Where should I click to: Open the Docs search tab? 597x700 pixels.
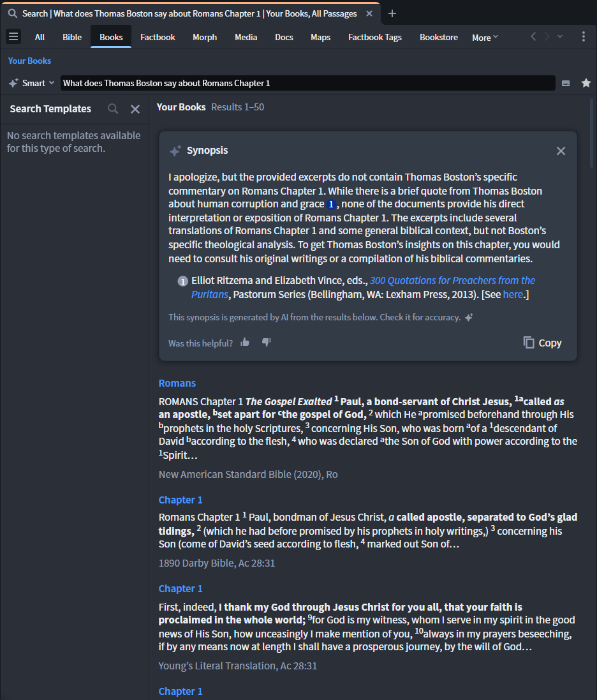[x=284, y=37]
